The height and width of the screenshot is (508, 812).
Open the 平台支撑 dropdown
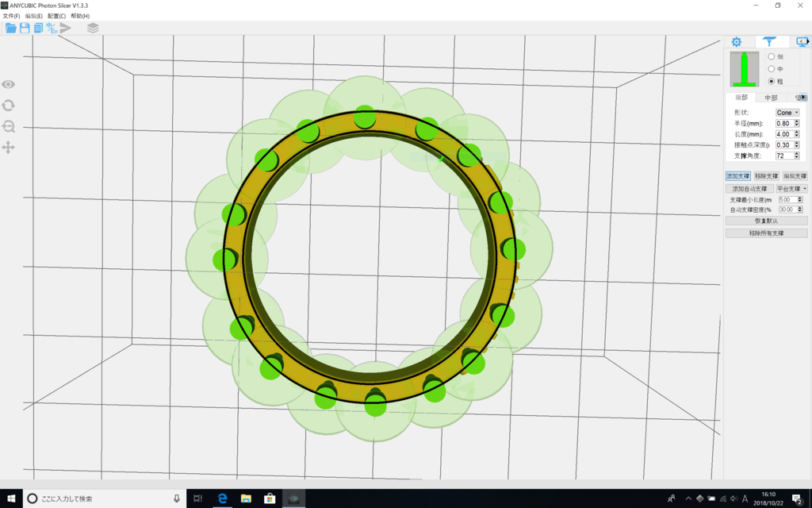pos(792,189)
